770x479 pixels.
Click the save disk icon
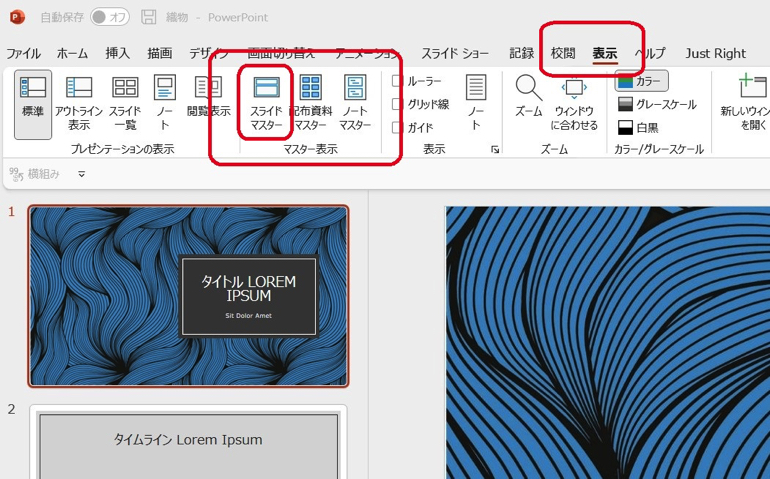(x=149, y=17)
